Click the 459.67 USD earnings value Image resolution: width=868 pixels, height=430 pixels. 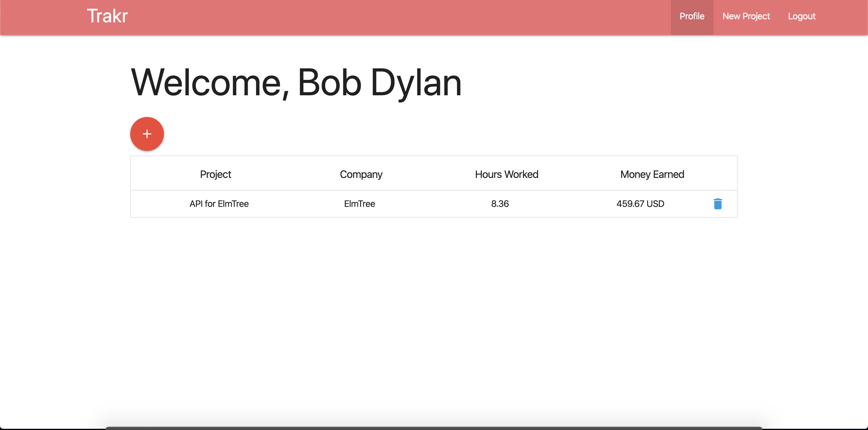640,204
